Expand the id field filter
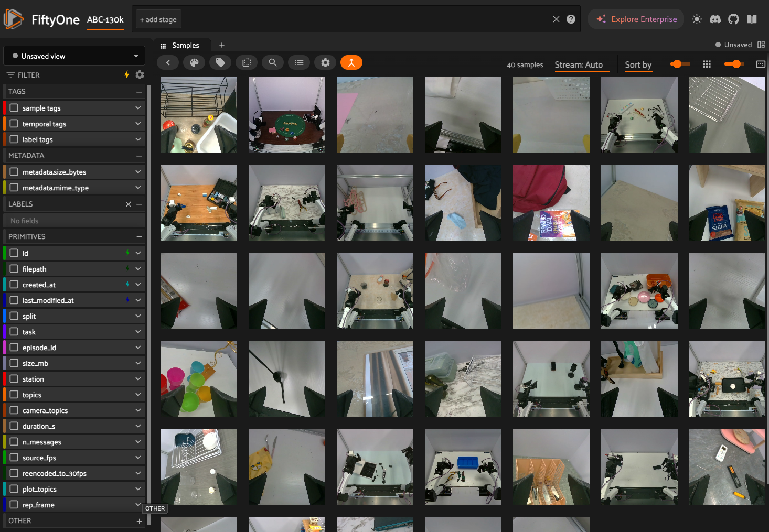The height and width of the screenshot is (532, 769). [138, 253]
